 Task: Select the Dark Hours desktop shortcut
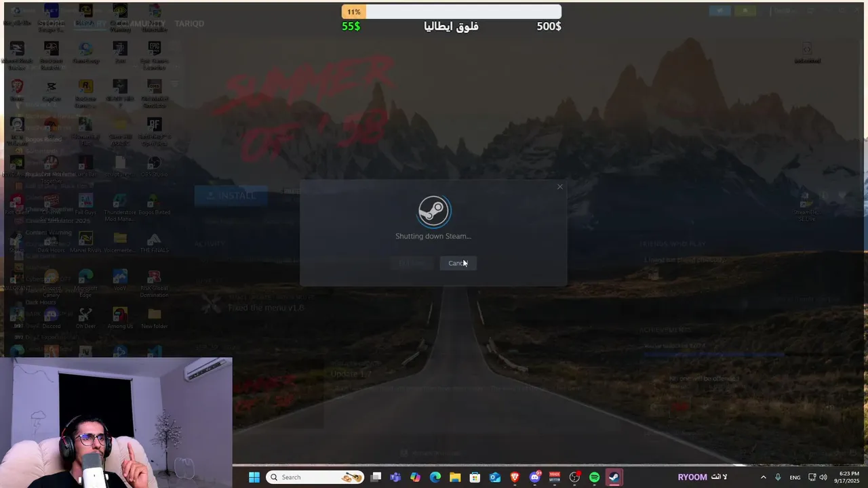click(x=52, y=243)
